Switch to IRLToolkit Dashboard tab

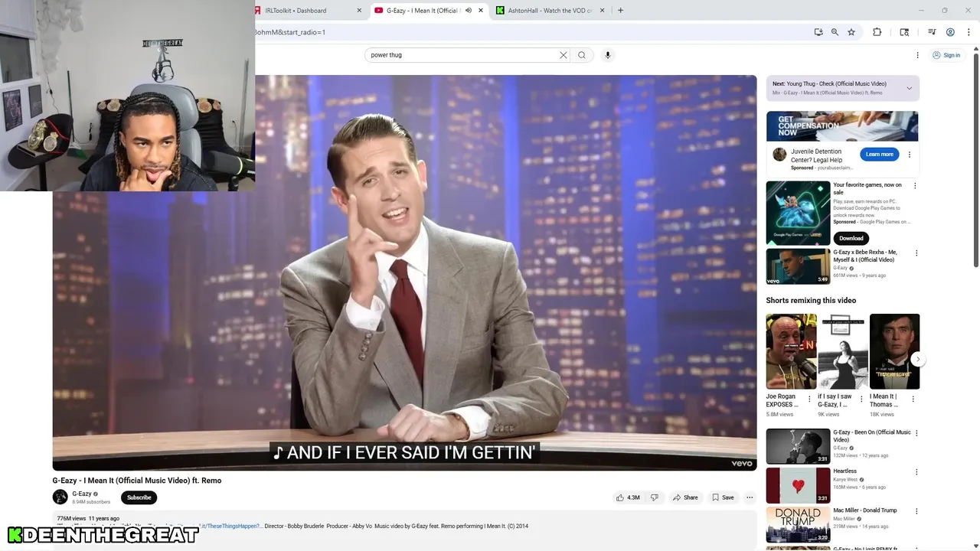(x=306, y=11)
